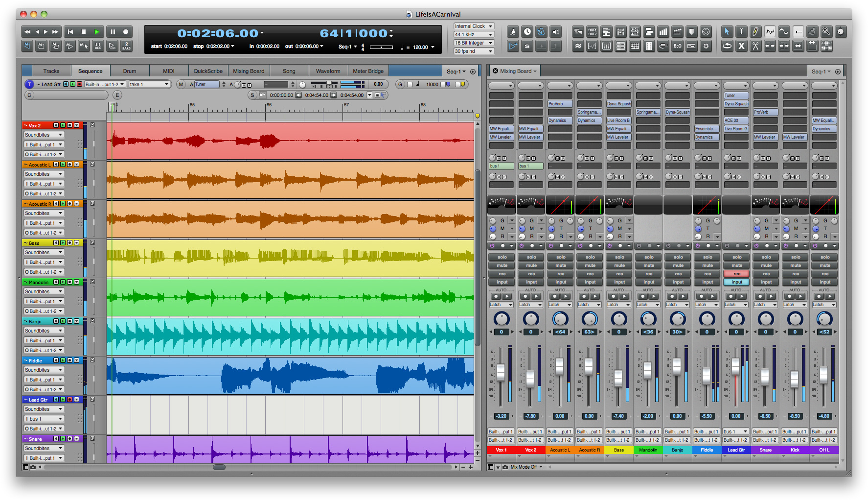The width and height of the screenshot is (868, 500).
Task: Click the Mute (X) tool
Action: pyautogui.click(x=741, y=46)
